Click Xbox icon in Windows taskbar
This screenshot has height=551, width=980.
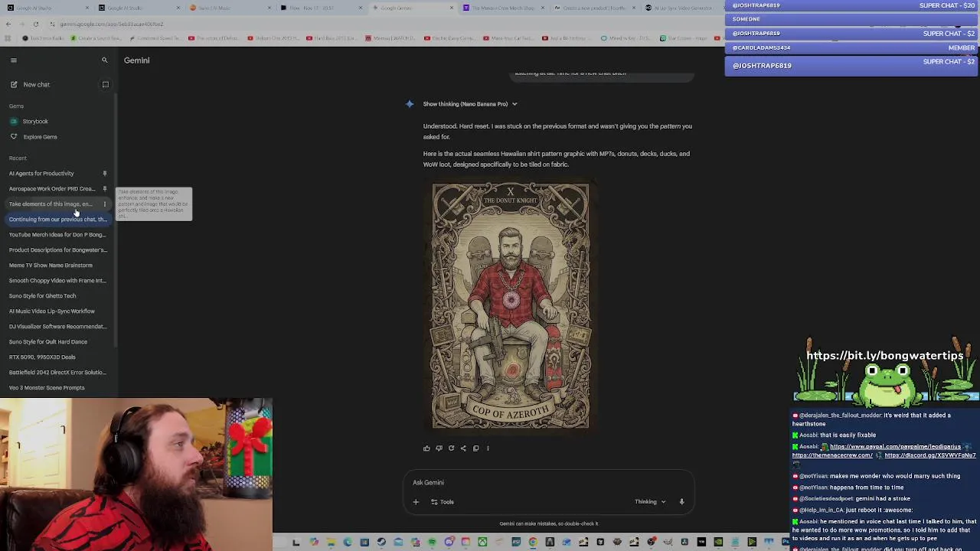coord(483,543)
